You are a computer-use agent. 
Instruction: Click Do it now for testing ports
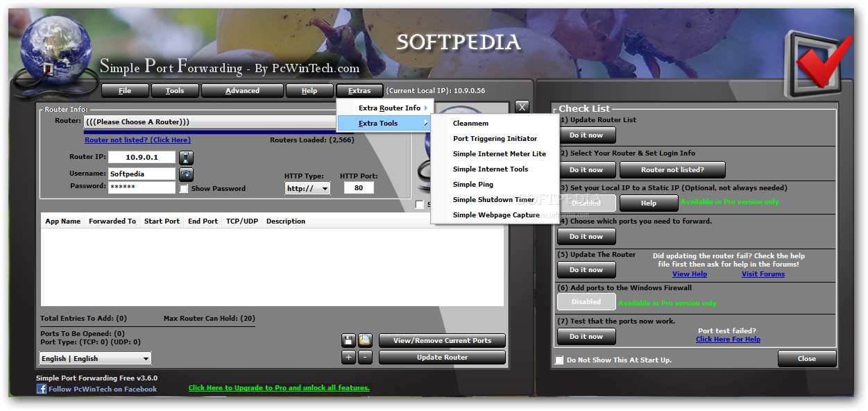click(586, 337)
